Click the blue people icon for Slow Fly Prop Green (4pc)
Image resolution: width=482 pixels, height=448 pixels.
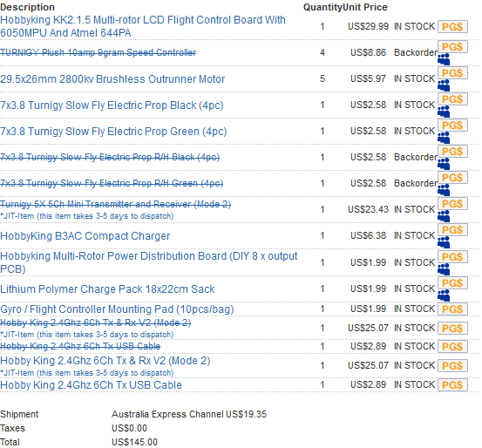tap(444, 138)
